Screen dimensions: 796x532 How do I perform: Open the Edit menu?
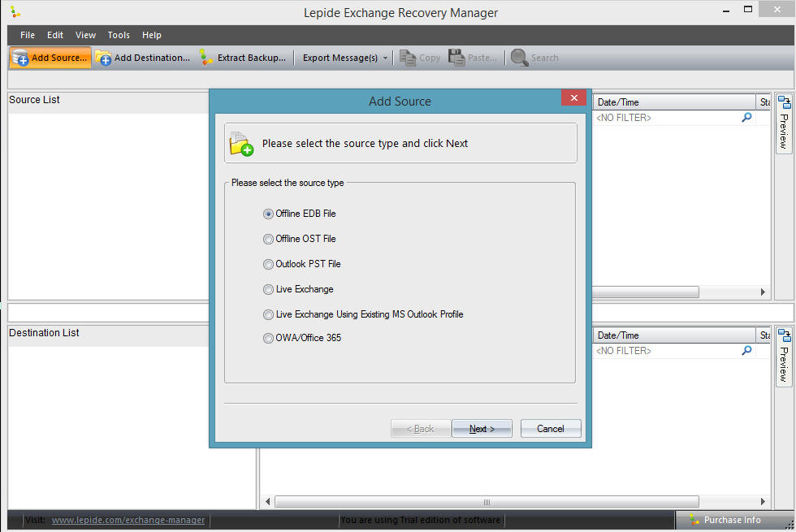pos(55,35)
